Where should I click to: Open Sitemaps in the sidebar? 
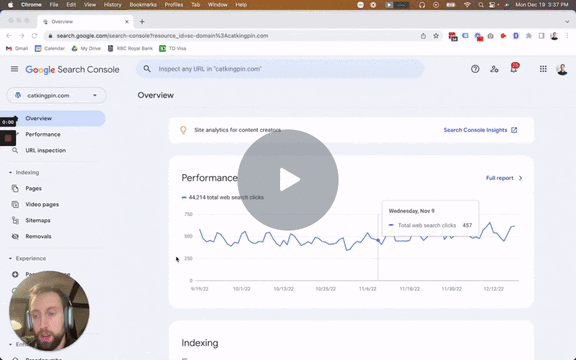tap(38, 220)
